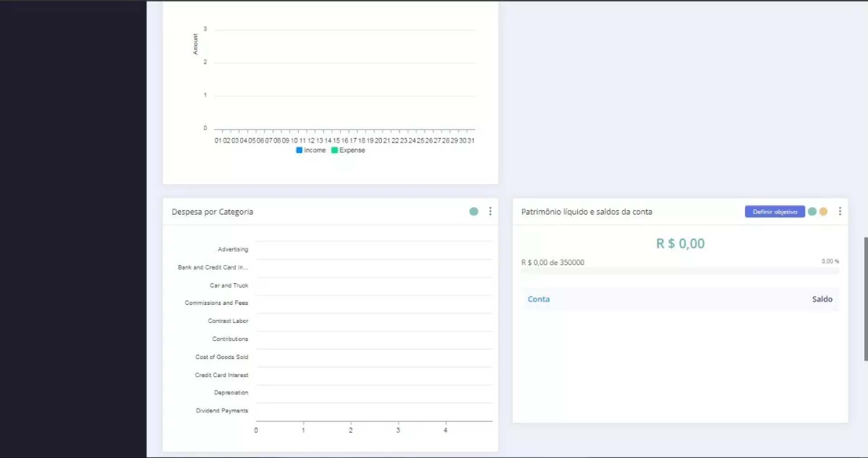Open the Despesa por Categoria three-dot menu
Image resolution: width=868 pixels, height=458 pixels.
[490, 211]
